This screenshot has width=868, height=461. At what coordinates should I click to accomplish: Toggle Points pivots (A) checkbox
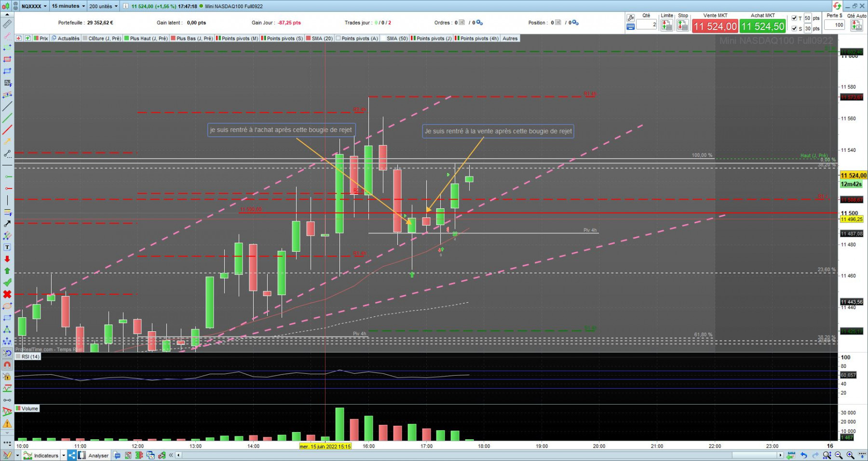coord(339,38)
